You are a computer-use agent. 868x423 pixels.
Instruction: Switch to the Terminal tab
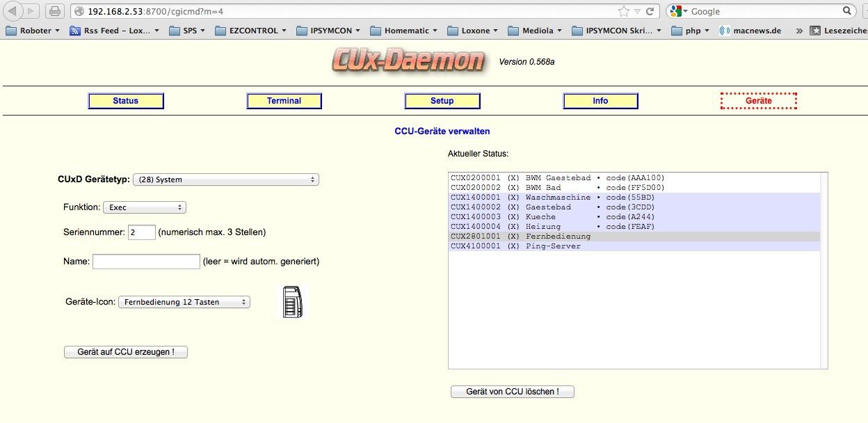pos(284,101)
